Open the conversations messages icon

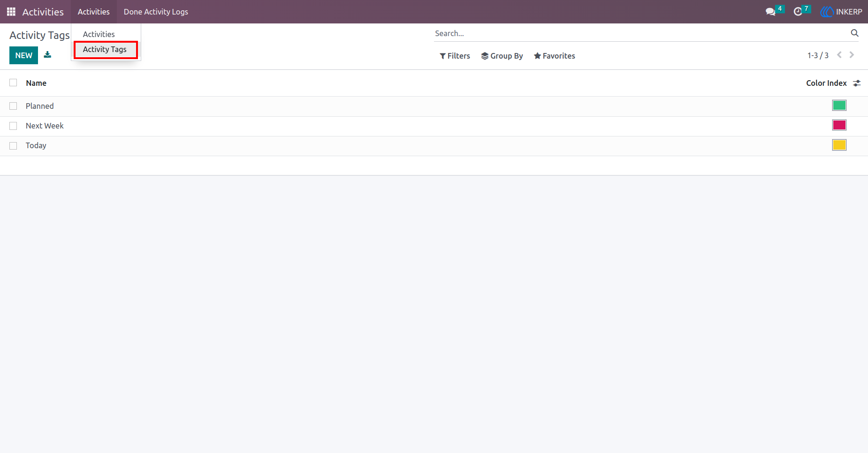770,12
